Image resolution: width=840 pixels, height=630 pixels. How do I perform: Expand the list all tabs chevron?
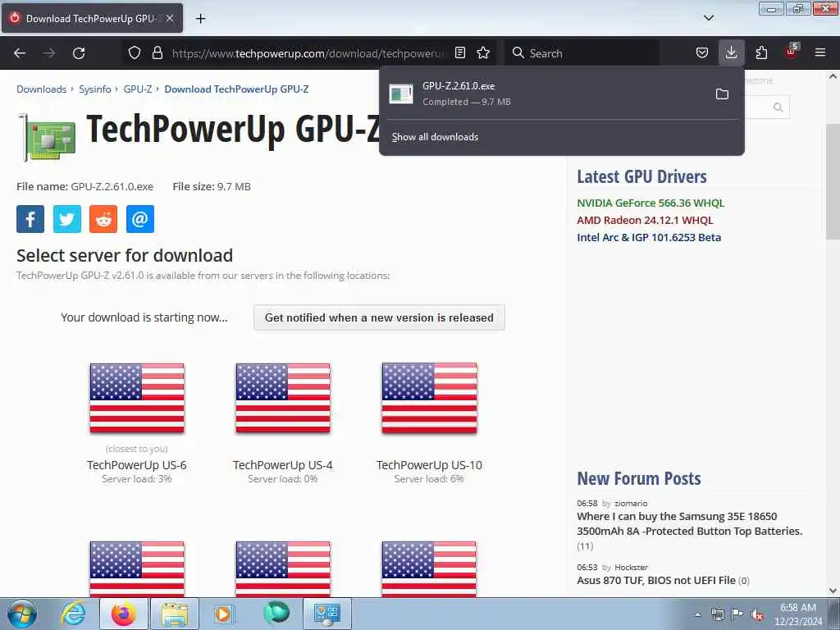708,18
